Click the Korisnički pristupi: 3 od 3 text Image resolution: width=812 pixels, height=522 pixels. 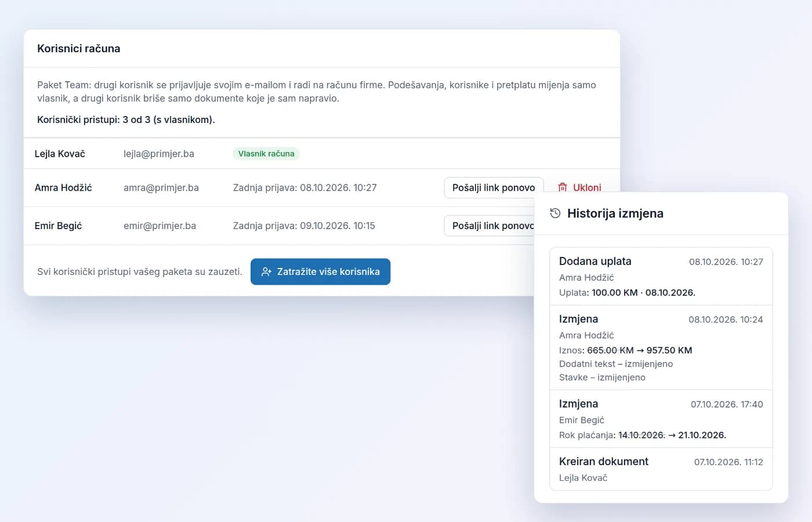pyautogui.click(x=126, y=119)
